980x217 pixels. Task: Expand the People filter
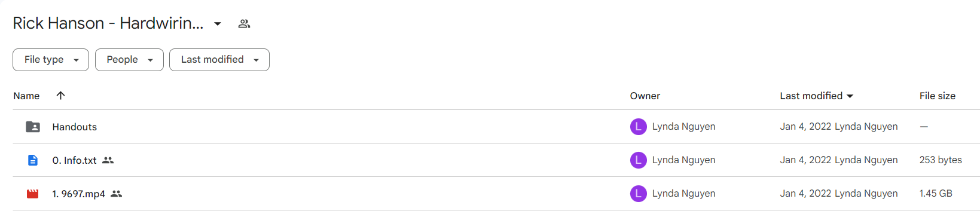[x=129, y=60]
